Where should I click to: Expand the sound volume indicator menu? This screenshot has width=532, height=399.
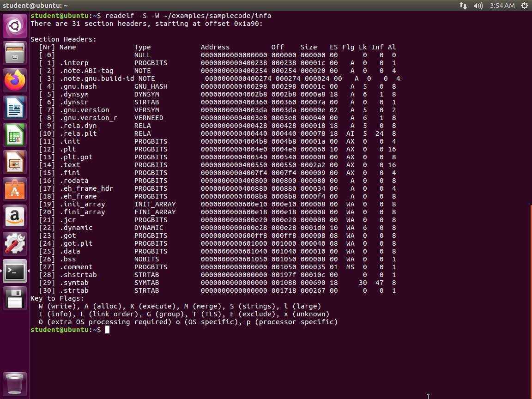478,6
